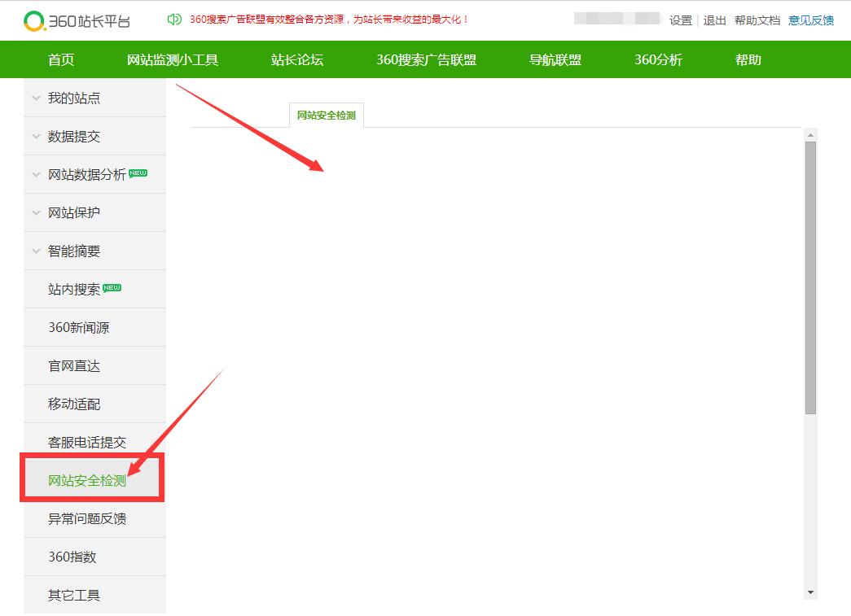
Task: Select 网站安全检测 in the sidebar
Action: pyautogui.click(x=87, y=481)
